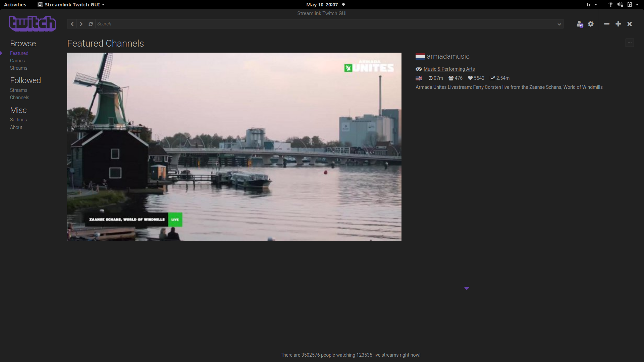
Task: Open settings using the gear icon
Action: point(591,24)
